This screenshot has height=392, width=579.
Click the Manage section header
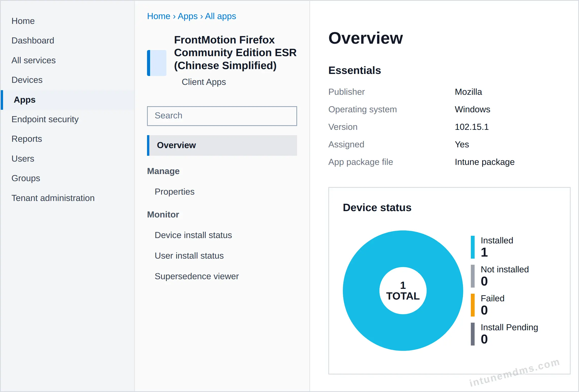pyautogui.click(x=163, y=171)
